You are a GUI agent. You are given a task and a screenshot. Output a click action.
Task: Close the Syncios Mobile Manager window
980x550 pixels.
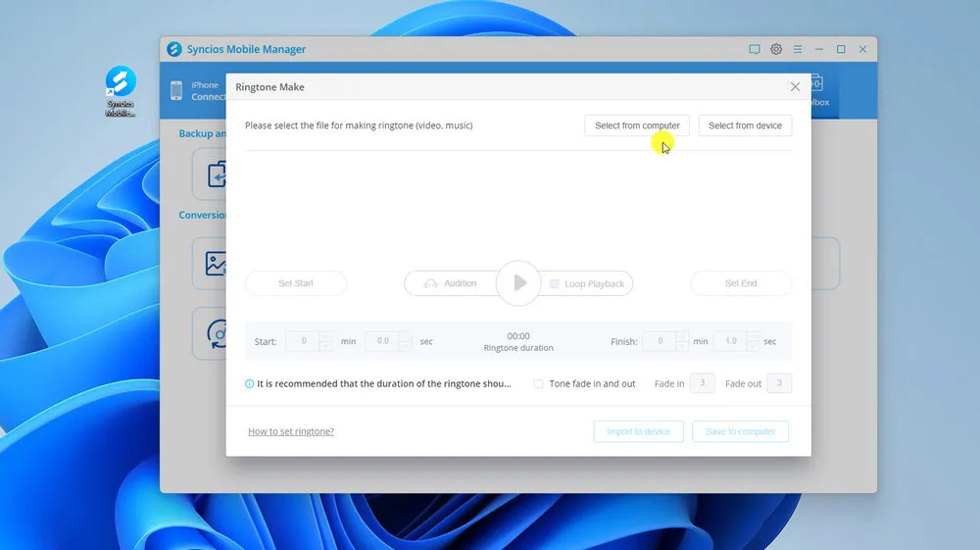coord(862,49)
